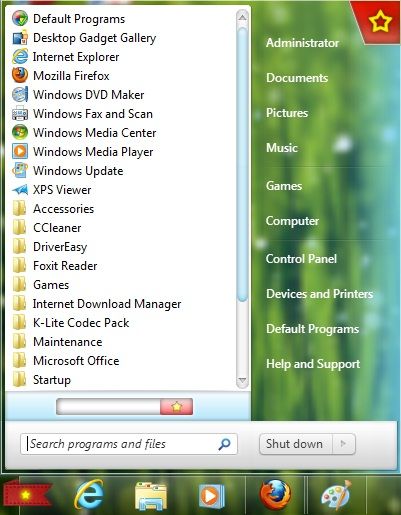Image resolution: width=401 pixels, height=515 pixels.
Task: Open the Help and Support link
Action: [x=313, y=364]
